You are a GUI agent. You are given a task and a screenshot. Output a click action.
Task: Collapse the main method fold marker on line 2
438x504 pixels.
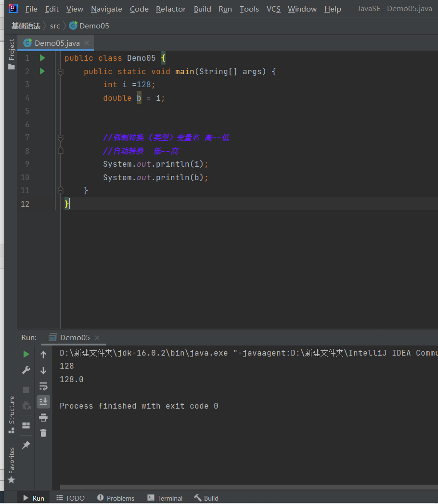coord(60,72)
